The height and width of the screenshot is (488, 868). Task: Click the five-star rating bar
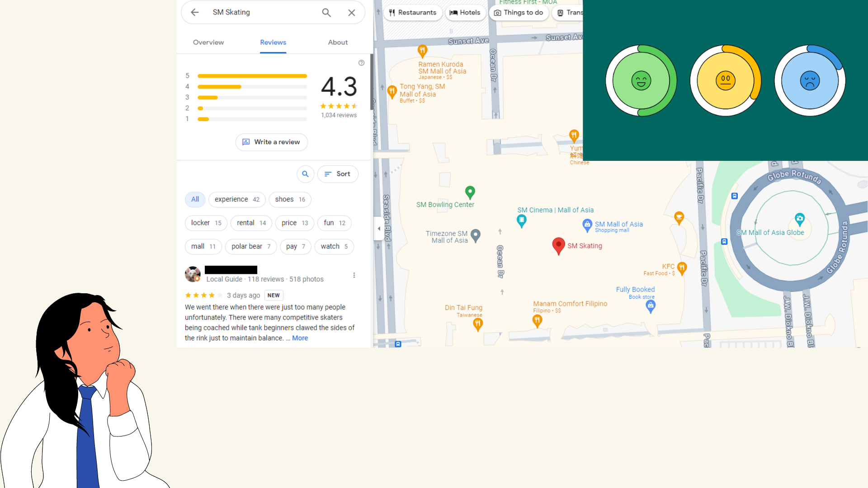pyautogui.click(x=252, y=76)
